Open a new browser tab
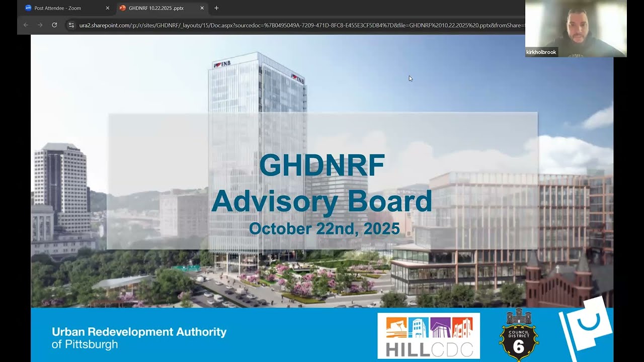 (x=216, y=8)
